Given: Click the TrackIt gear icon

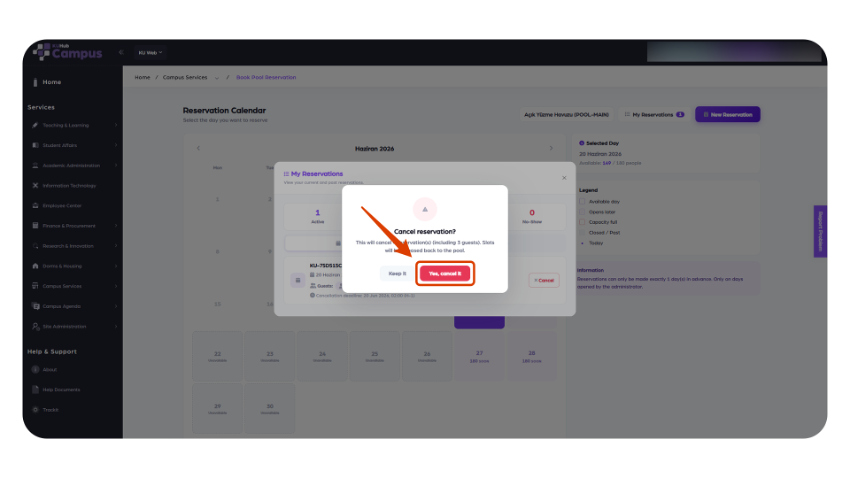Looking at the screenshot, I should [x=35, y=410].
